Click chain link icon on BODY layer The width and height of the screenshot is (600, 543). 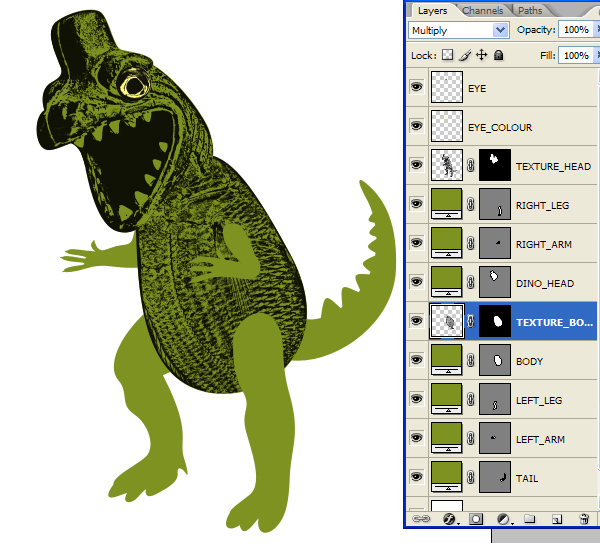tap(471, 360)
